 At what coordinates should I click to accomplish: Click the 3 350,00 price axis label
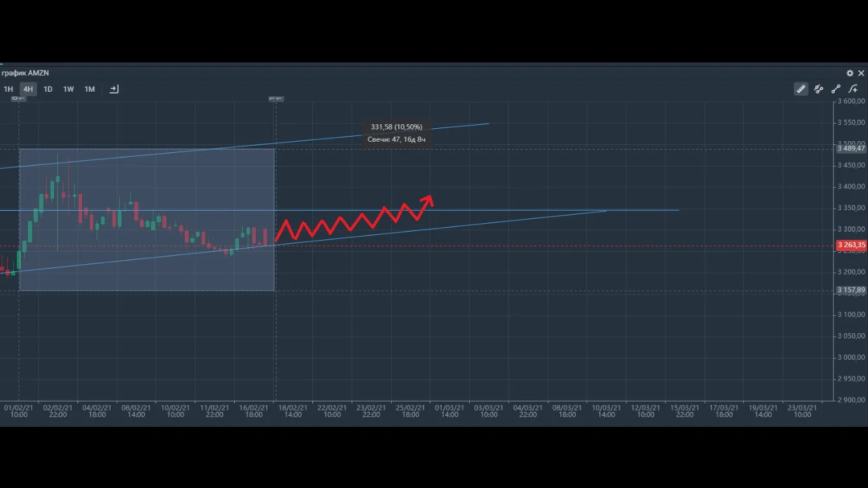851,208
